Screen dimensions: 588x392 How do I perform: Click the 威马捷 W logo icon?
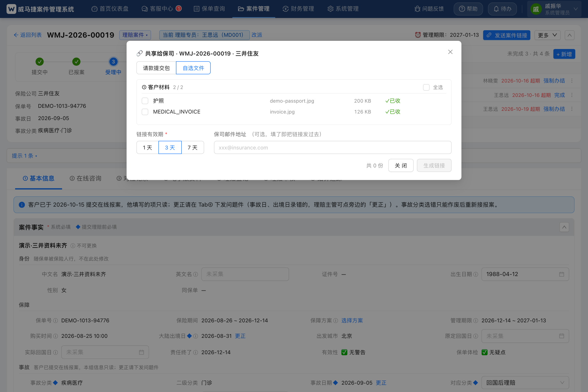pos(11,9)
